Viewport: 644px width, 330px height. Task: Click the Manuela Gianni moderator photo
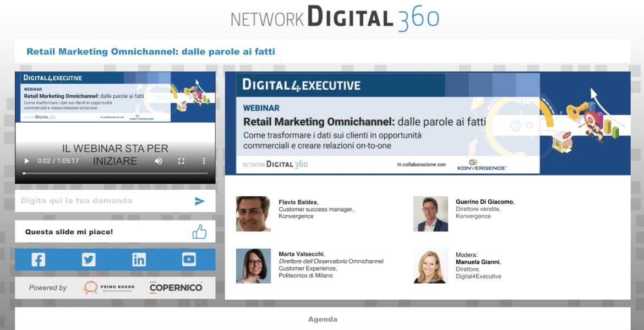pos(430,266)
